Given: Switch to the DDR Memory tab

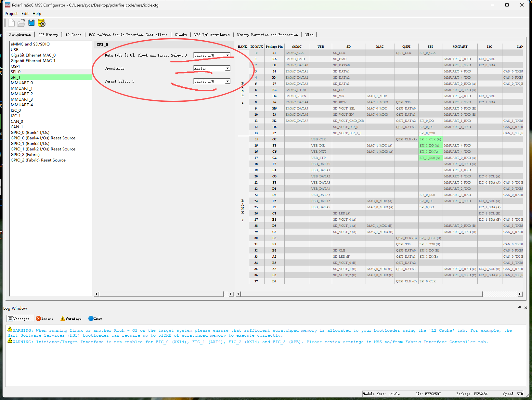Looking at the screenshot, I should (x=48, y=35).
